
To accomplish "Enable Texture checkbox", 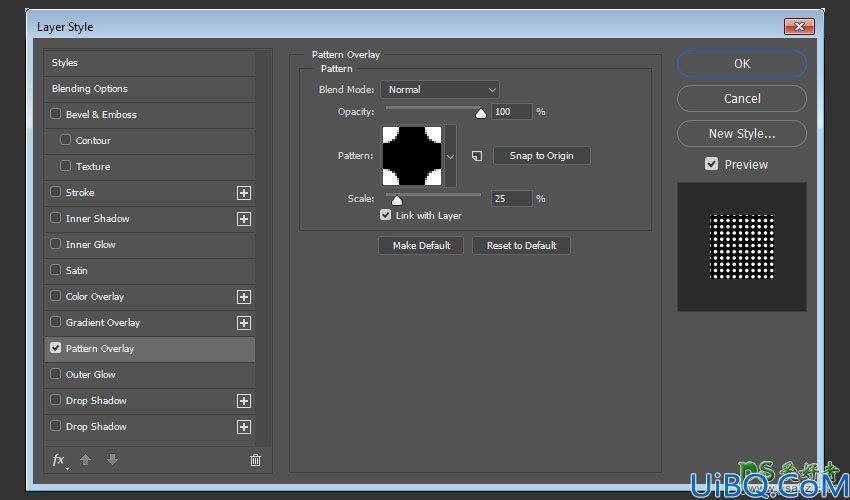I will click(x=66, y=166).
